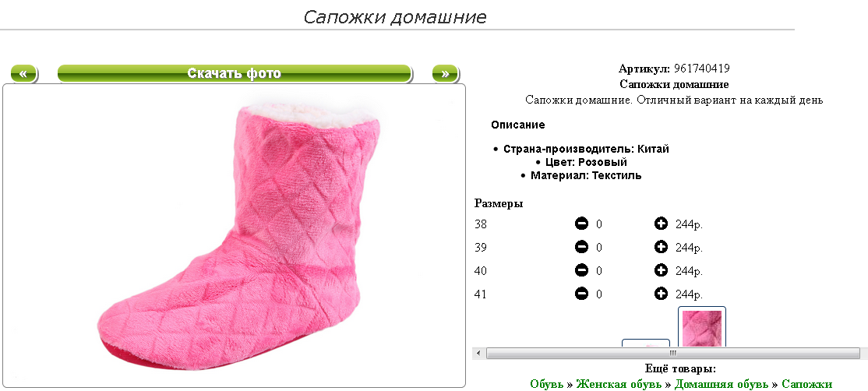The height and width of the screenshot is (391, 868).
Task: Go to next photo with » button
Action: point(445,73)
